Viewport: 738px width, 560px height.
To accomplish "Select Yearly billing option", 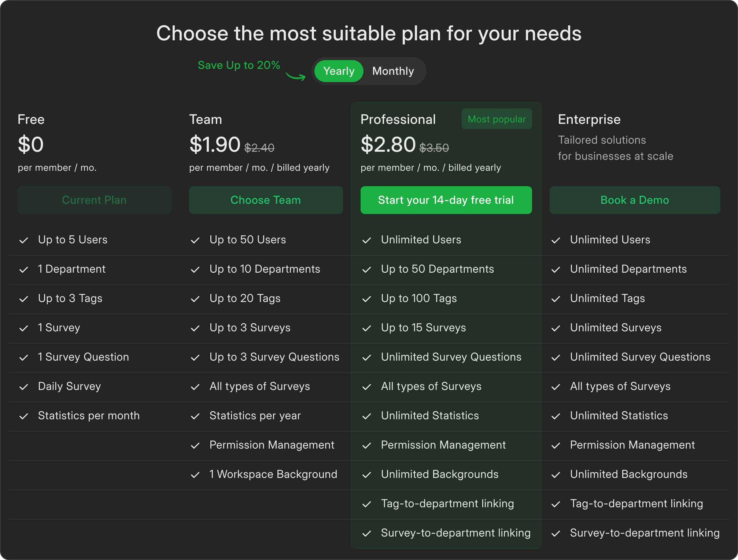I will click(339, 71).
